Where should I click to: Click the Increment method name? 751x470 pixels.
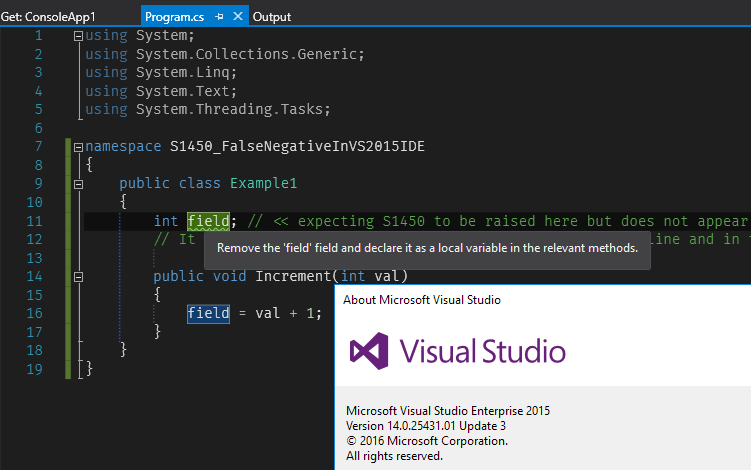tap(293, 276)
